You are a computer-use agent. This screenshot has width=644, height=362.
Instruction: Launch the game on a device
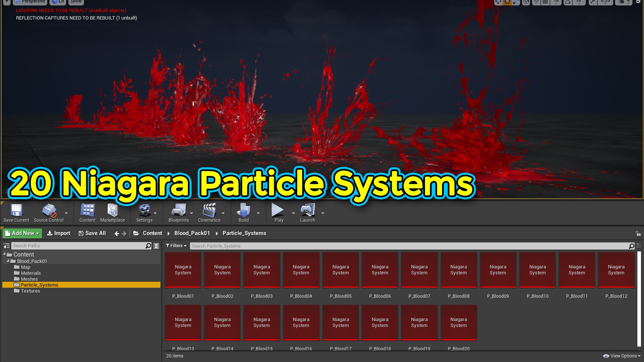308,213
